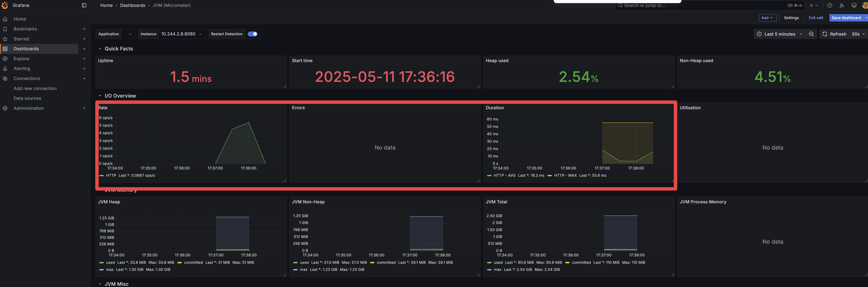Open Data sources in the sidebar
Screen dimensions: 868x287
click(x=27, y=98)
